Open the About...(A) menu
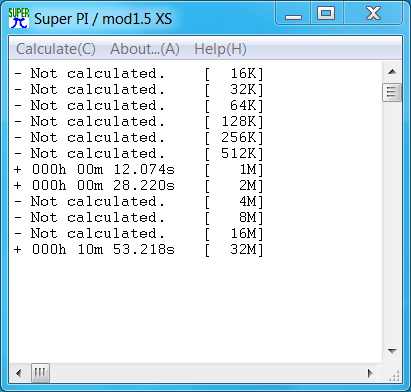This screenshot has width=411, height=392. pos(145,49)
